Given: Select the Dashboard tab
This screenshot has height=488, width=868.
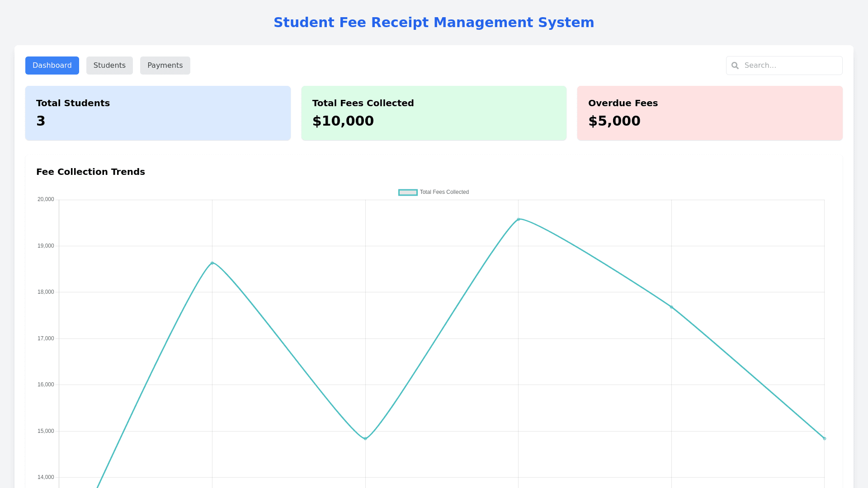Looking at the screenshot, I should click(x=52, y=66).
